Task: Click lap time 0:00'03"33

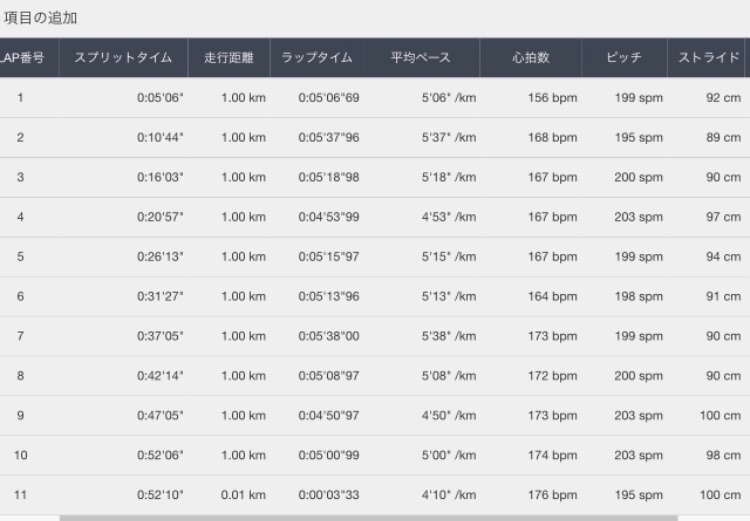Action: pyautogui.click(x=329, y=495)
